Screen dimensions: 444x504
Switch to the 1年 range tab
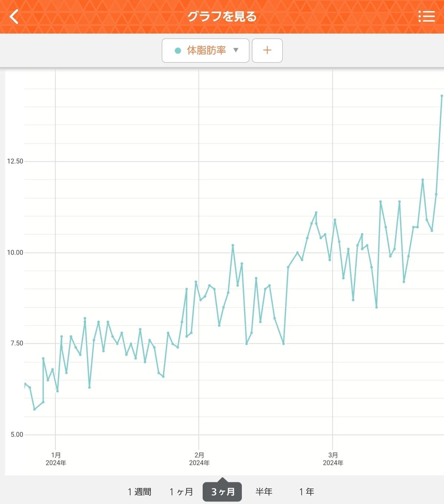[x=307, y=491]
